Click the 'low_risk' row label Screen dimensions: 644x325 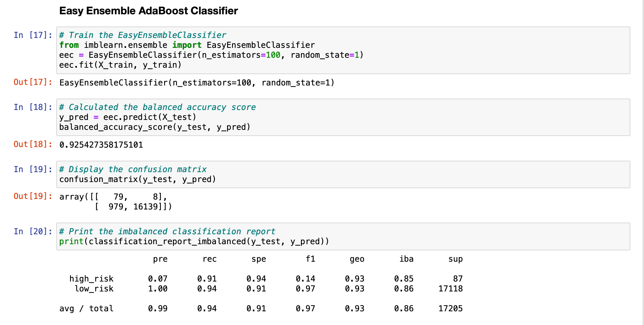coord(94,289)
